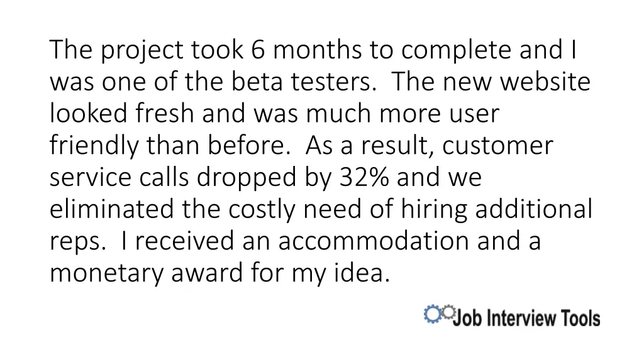Screen dimensions: 644x362
Task: Click the number "6" before months
Action: click(x=257, y=50)
